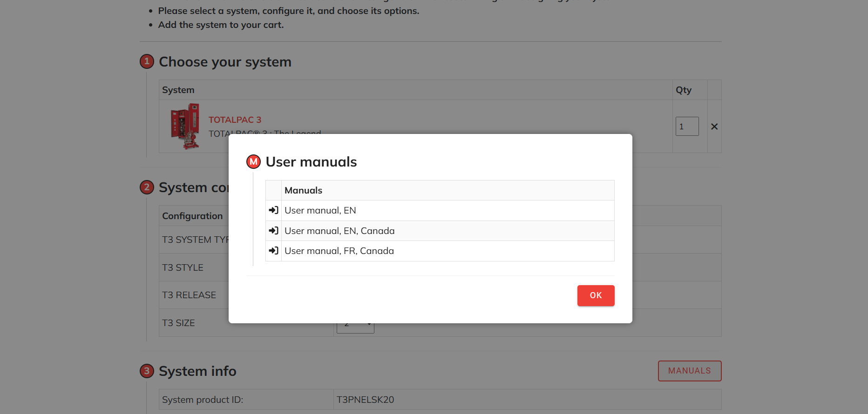Image resolution: width=868 pixels, height=414 pixels.
Task: Select the User manual, EN, Canada text
Action: click(339, 231)
